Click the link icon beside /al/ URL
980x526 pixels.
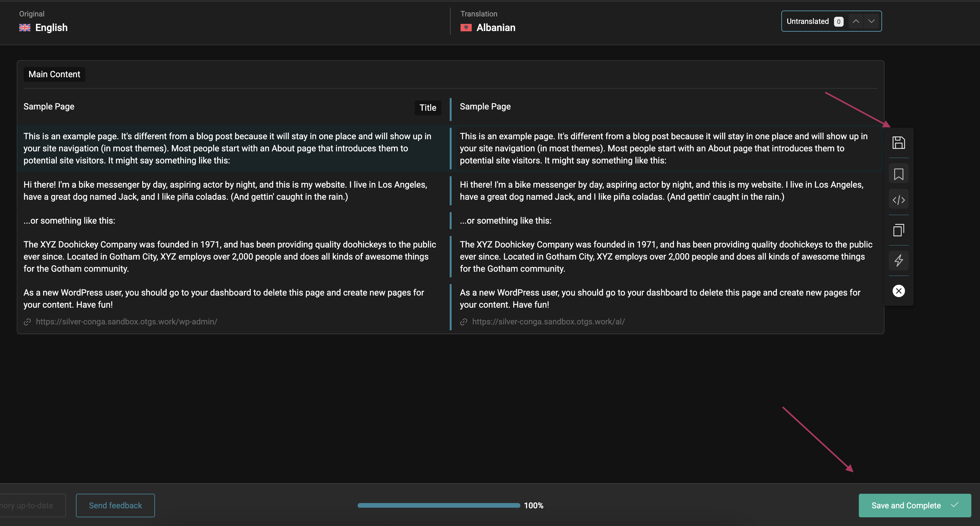tap(463, 322)
